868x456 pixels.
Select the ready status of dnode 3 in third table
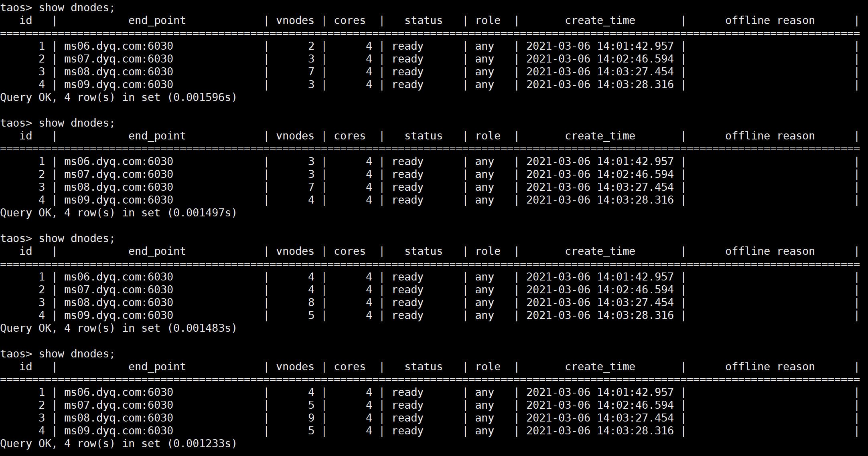pyautogui.click(x=407, y=302)
